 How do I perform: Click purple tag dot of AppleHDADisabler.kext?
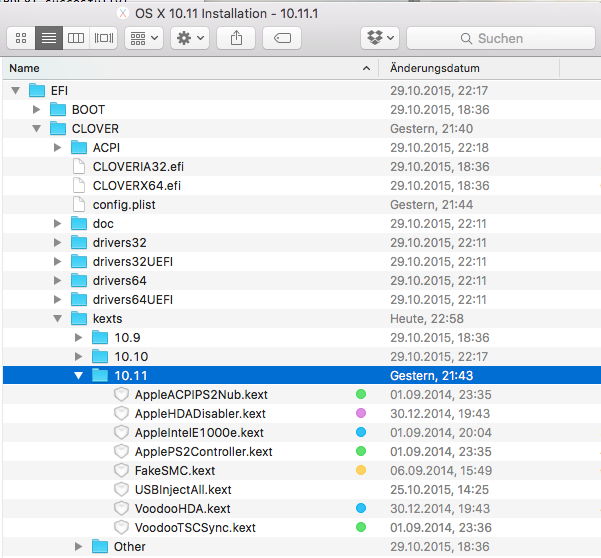point(361,413)
